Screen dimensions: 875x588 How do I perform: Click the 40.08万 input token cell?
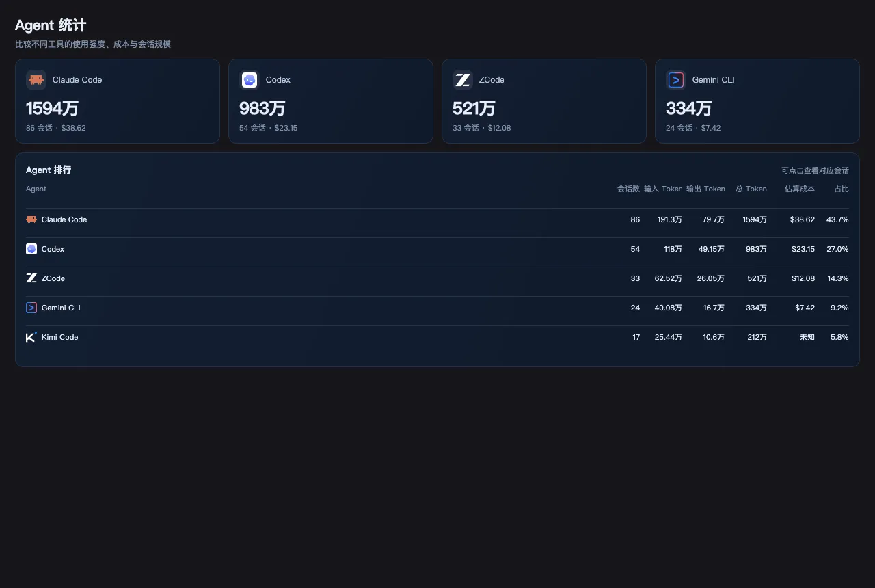point(669,308)
